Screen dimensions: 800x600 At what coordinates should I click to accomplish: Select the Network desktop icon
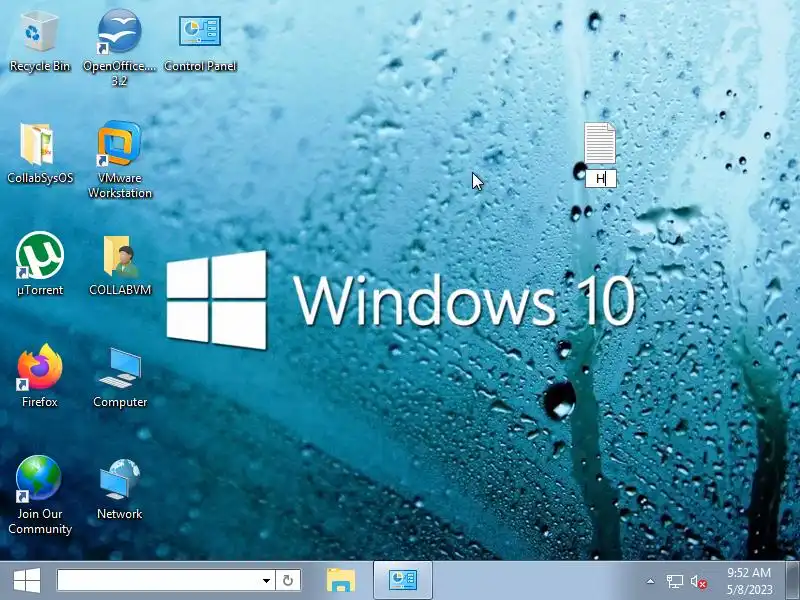tap(120, 480)
